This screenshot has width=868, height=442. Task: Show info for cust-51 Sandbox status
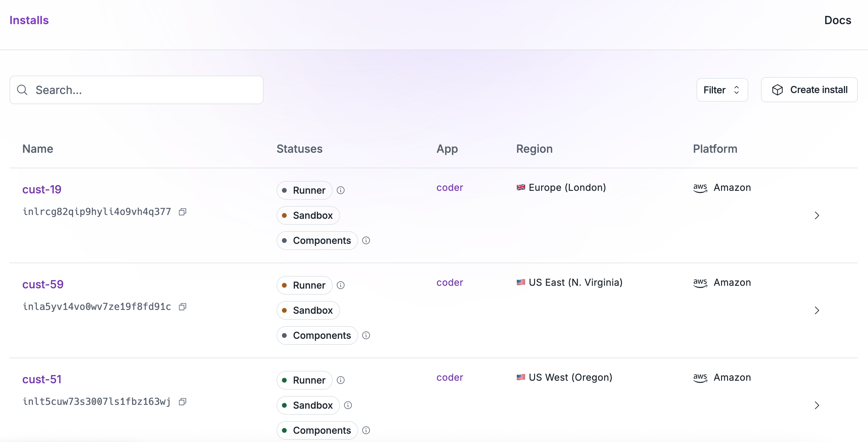click(348, 405)
